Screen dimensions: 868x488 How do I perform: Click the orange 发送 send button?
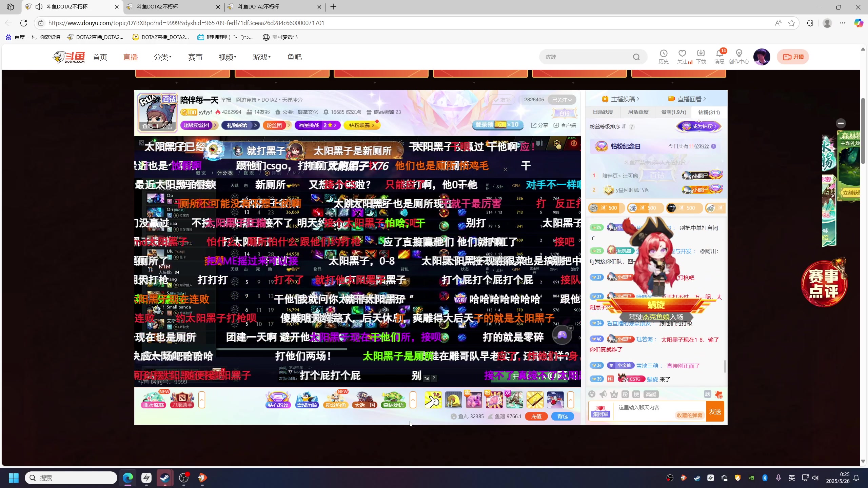(715, 411)
